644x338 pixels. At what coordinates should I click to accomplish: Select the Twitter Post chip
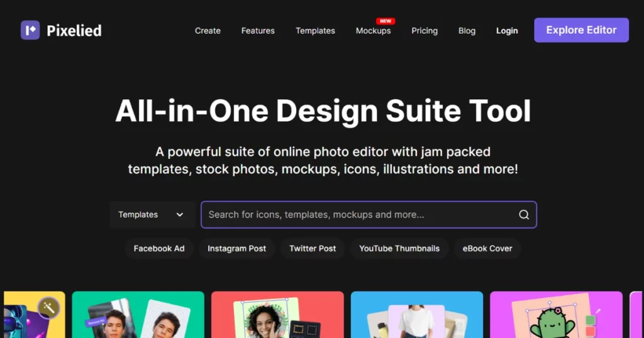(x=313, y=249)
